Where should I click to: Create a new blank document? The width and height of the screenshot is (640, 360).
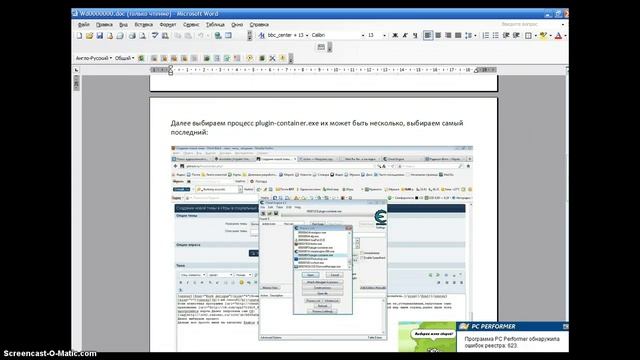(79, 36)
